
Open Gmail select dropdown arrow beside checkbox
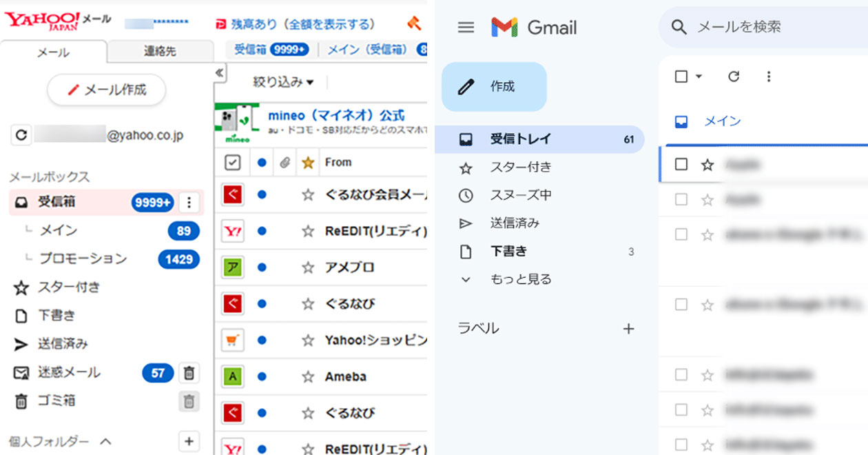699,77
